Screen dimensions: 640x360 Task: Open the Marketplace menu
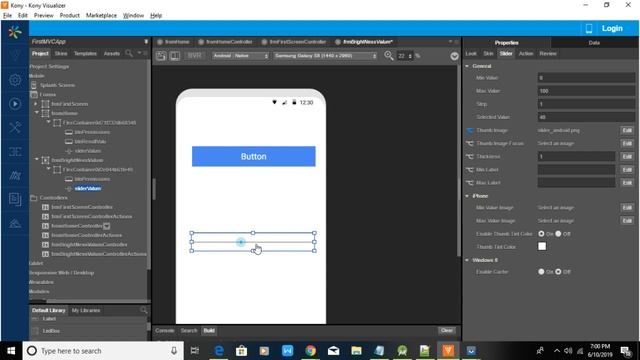[x=101, y=16]
